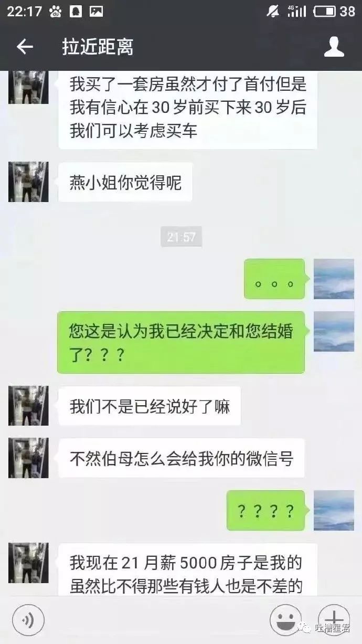Open the emoji picker smiley icon
Image resolution: width=362 pixels, height=644 pixels.
pyautogui.click(x=285, y=621)
